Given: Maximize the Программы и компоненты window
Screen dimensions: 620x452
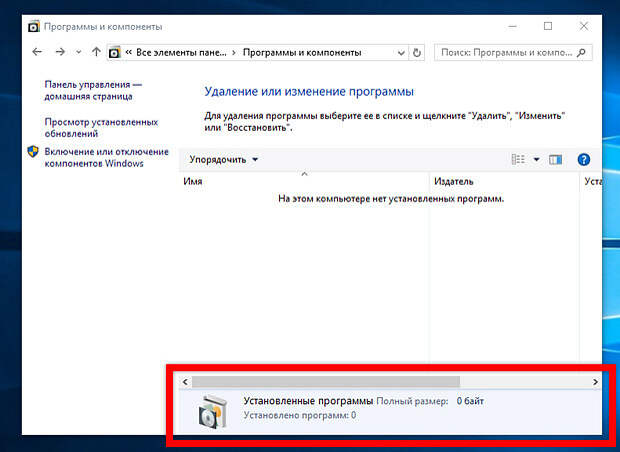Looking at the screenshot, I should coord(548,26).
